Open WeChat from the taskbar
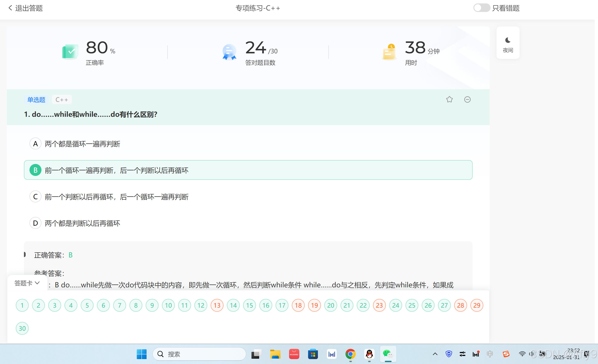 tap(388, 354)
